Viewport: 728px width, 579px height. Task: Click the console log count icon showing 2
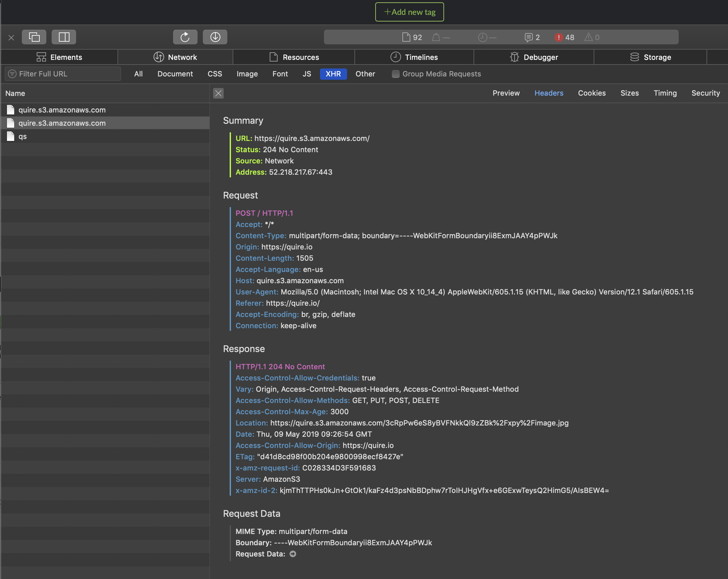tap(528, 37)
